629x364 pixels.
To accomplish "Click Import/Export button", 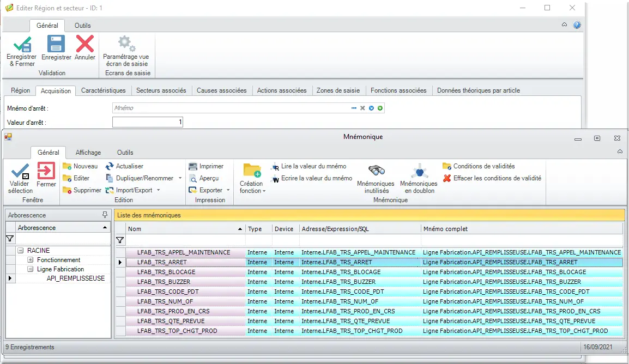I will (x=129, y=190).
